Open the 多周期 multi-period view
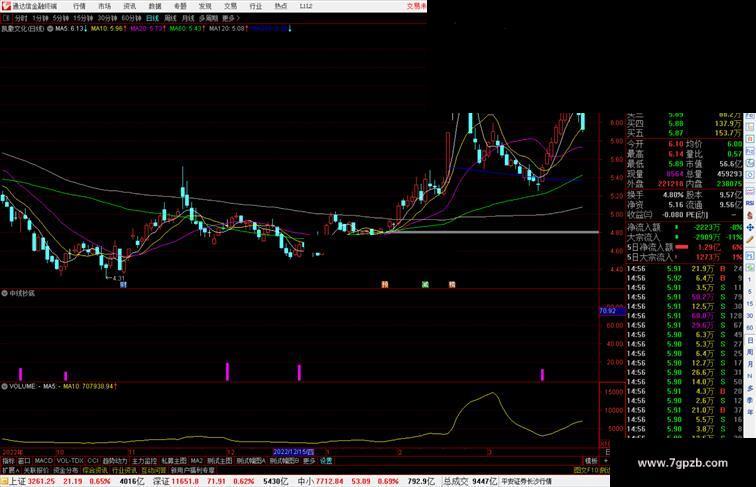This screenshot has width=756, height=487. (x=208, y=18)
